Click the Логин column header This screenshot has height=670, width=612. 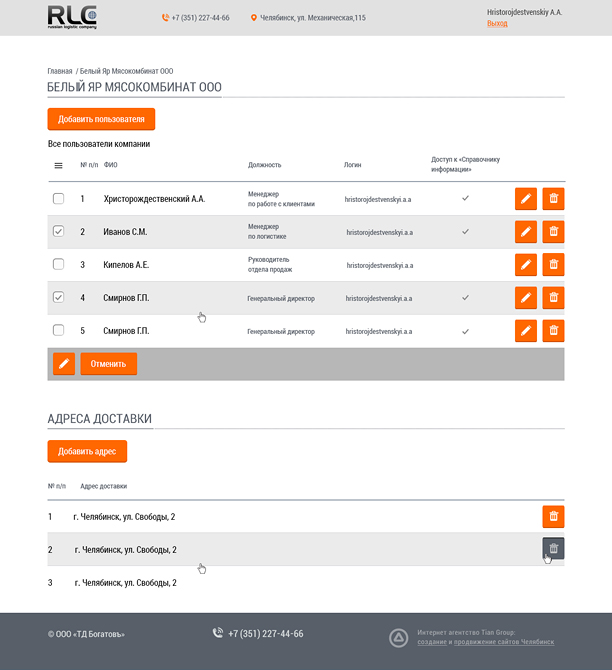click(x=353, y=165)
